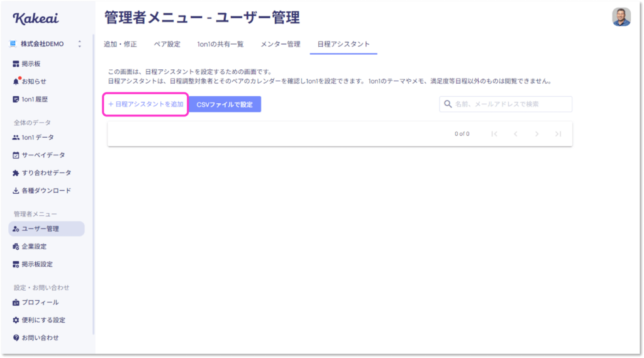644x358 pixels.
Task: Click the magnifier search icon
Action: pyautogui.click(x=448, y=104)
